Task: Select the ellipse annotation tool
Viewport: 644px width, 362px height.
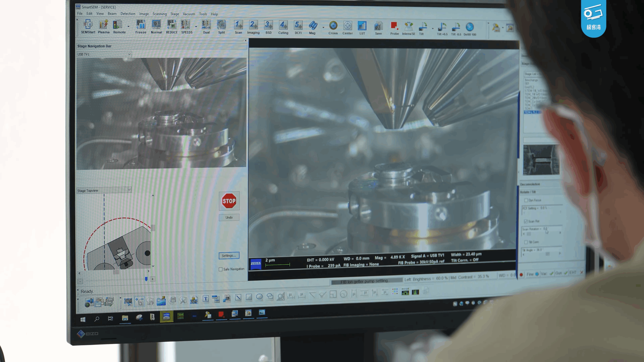Action: (x=259, y=297)
